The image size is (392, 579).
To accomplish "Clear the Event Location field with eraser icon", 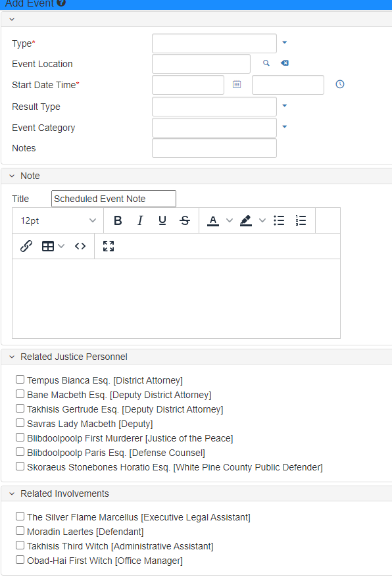I will point(285,63).
